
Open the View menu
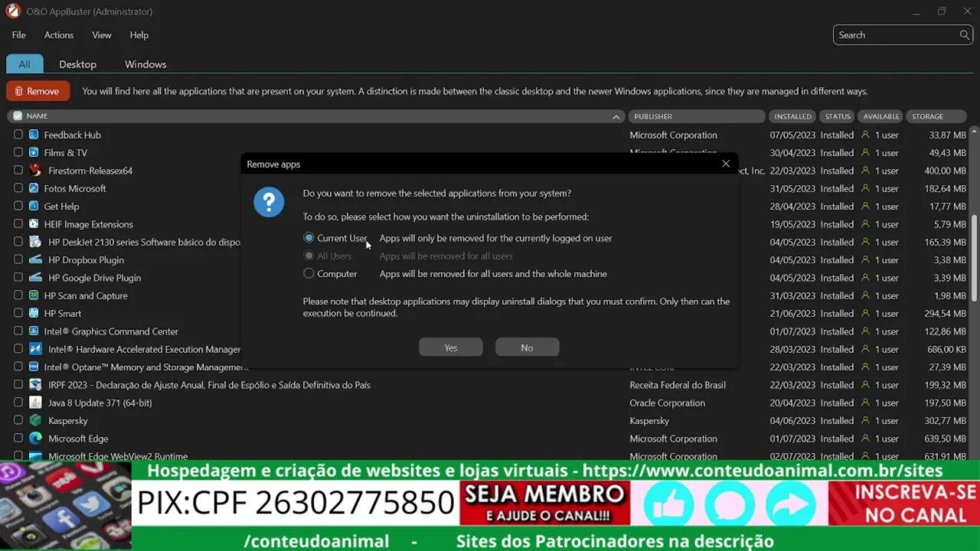point(102,35)
